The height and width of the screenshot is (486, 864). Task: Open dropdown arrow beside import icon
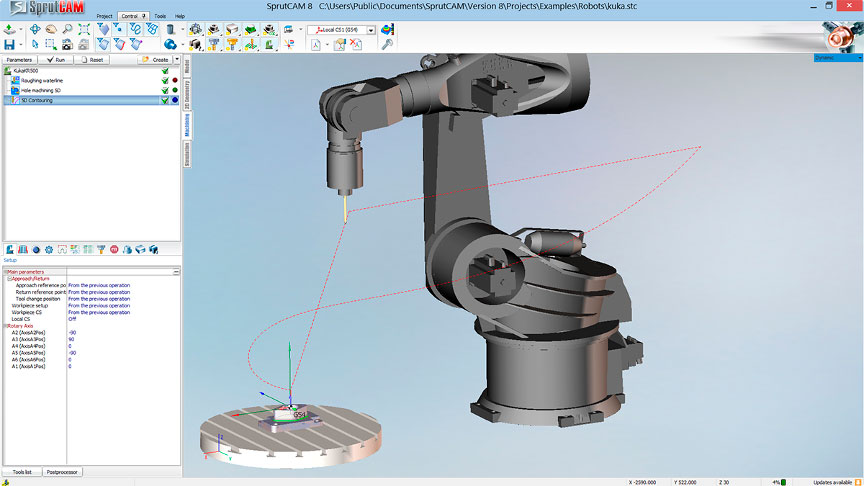tap(21, 29)
